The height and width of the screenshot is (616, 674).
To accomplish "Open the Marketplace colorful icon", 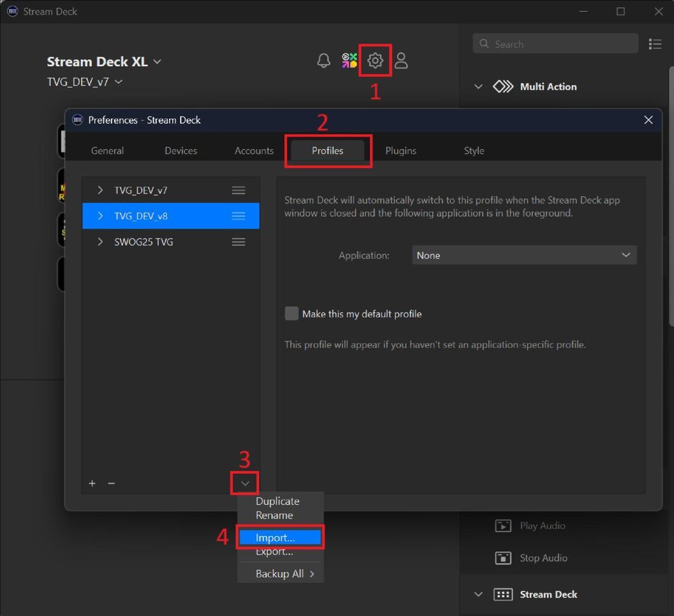I will click(349, 61).
